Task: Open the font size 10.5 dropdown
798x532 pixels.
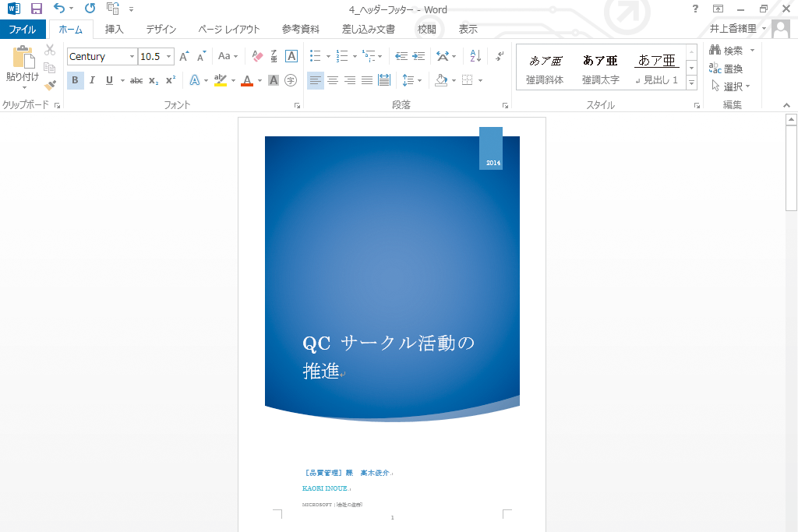Action: pos(168,56)
